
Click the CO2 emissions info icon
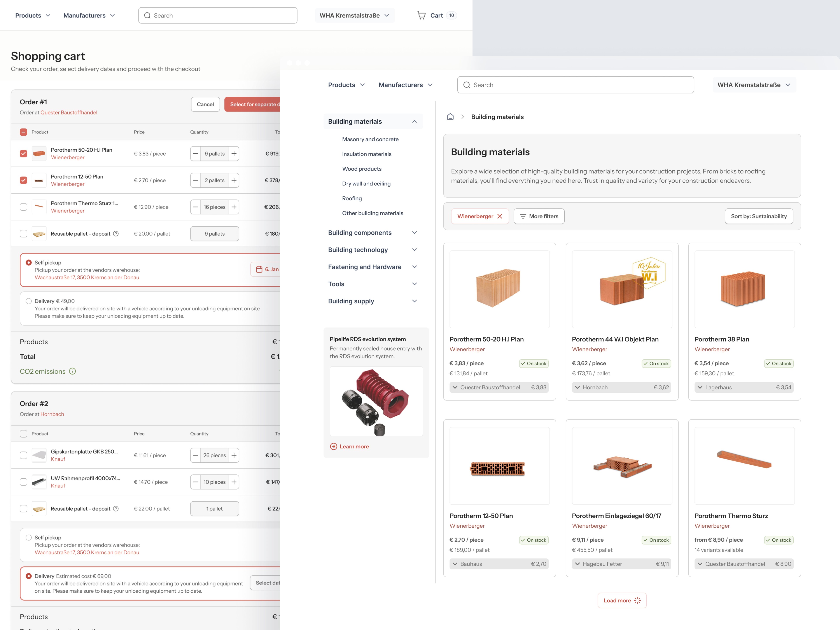[73, 371]
